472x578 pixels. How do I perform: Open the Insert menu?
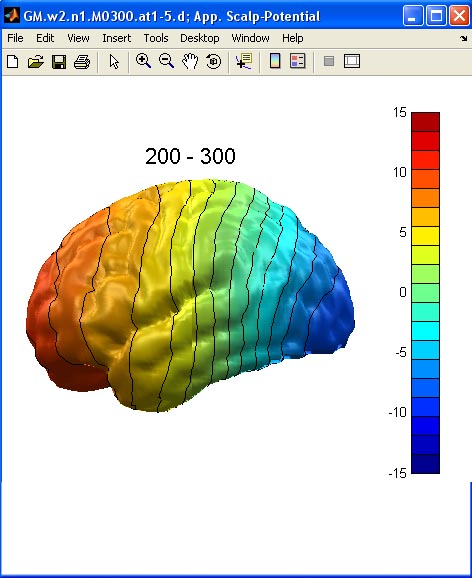[117, 38]
